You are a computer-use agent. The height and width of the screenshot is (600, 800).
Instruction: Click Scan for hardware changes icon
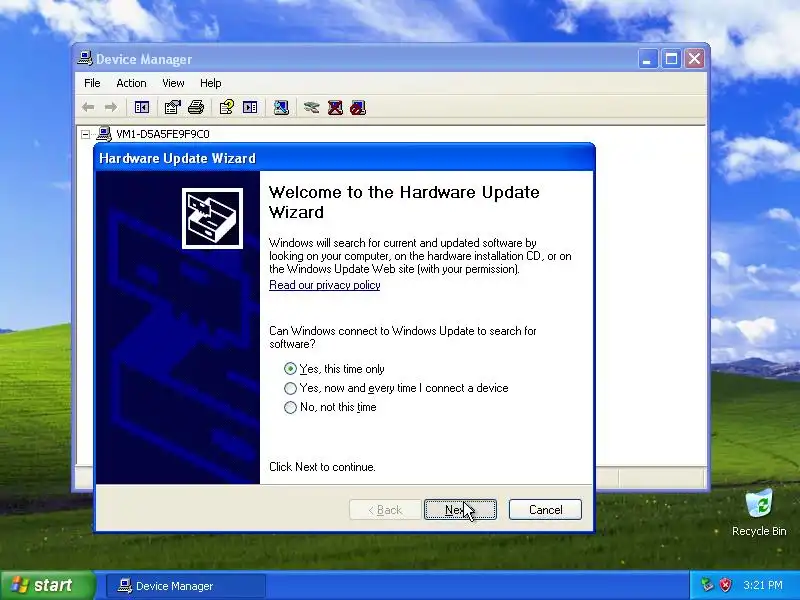281,108
